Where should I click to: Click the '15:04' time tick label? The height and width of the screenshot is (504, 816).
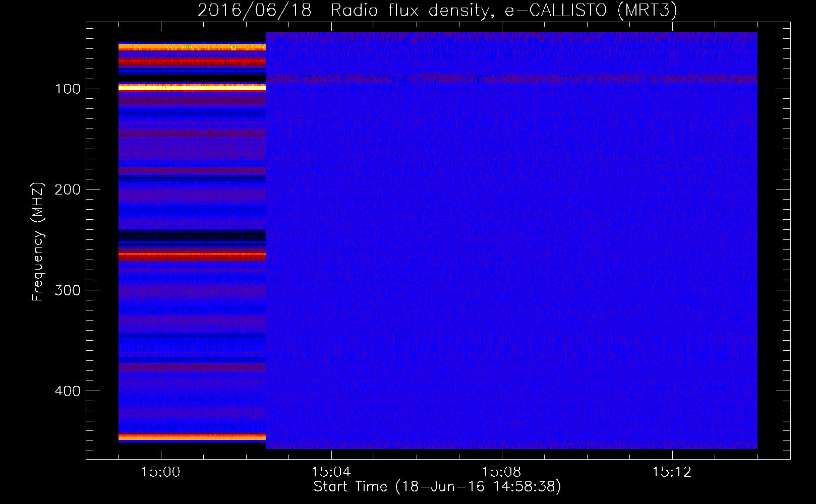[x=331, y=472]
